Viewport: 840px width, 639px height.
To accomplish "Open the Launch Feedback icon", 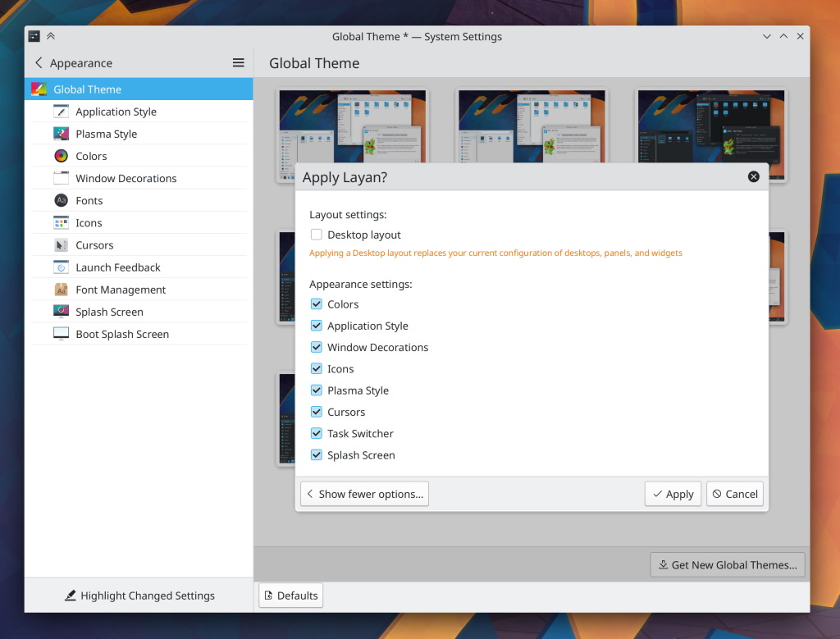I will [x=60, y=267].
